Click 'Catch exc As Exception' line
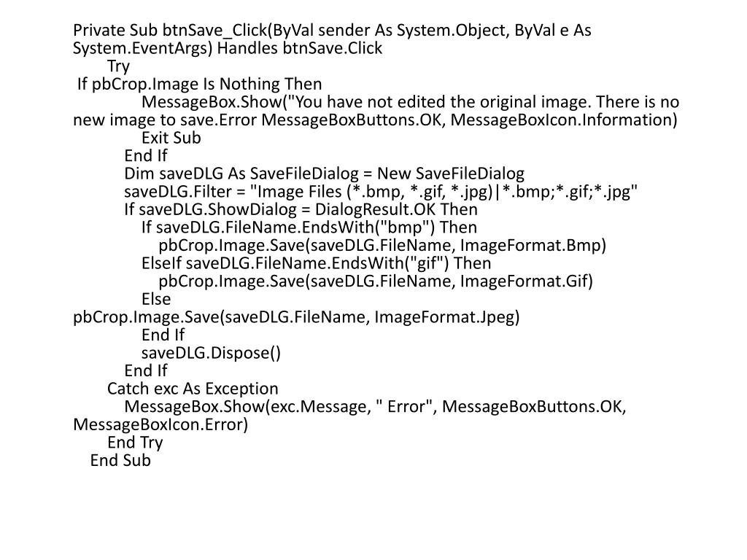 [x=193, y=389]
